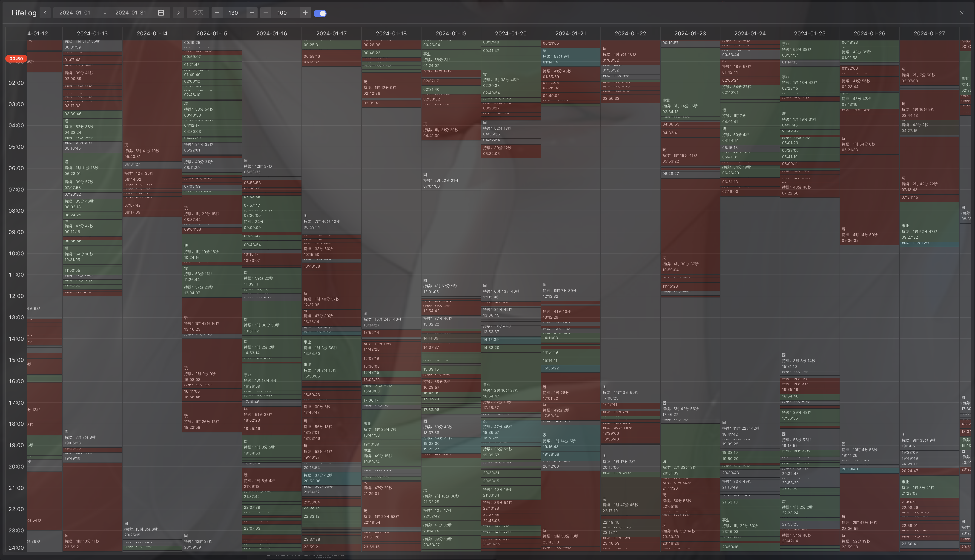This screenshot has height=560, width=975.
Task: Go to previous date range arrow
Action: 45,13
